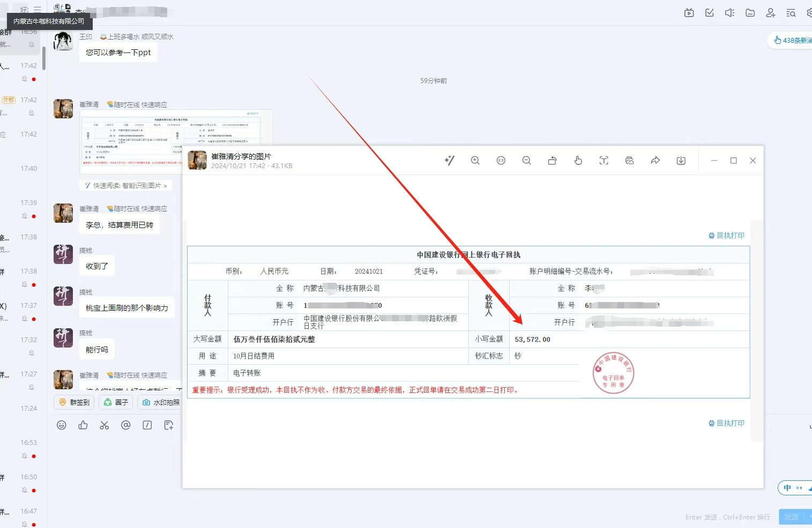Click the add document icon in chat toolbar
The height and width of the screenshot is (528, 812).
169,425
